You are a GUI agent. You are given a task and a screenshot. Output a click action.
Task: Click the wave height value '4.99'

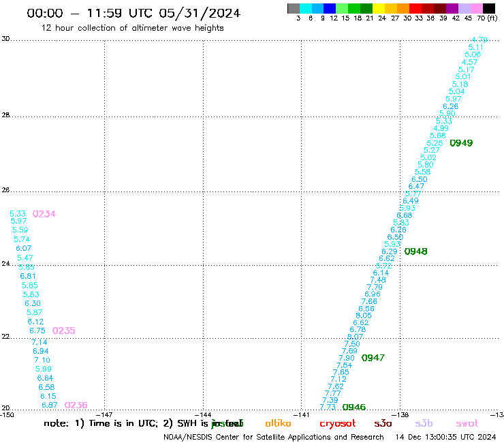coord(441,128)
